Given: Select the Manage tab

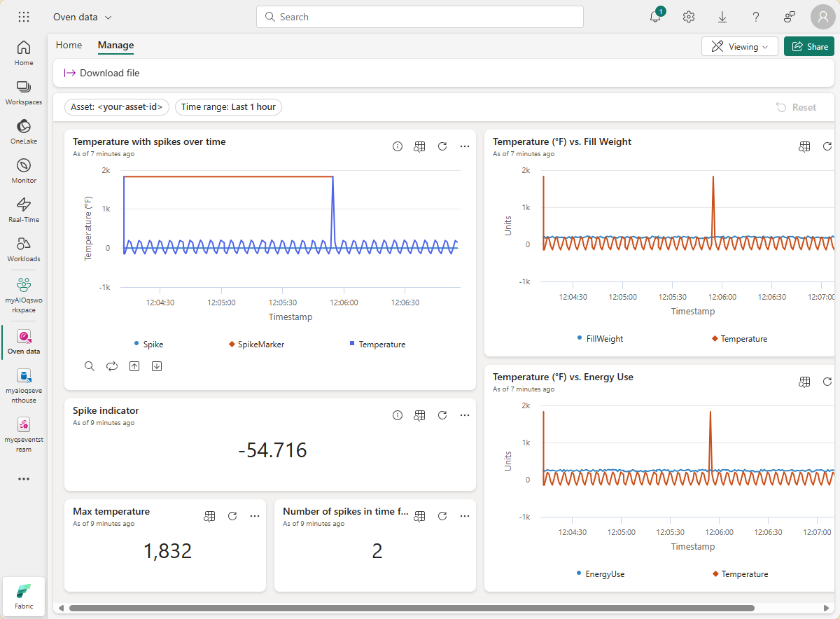Looking at the screenshot, I should (115, 45).
